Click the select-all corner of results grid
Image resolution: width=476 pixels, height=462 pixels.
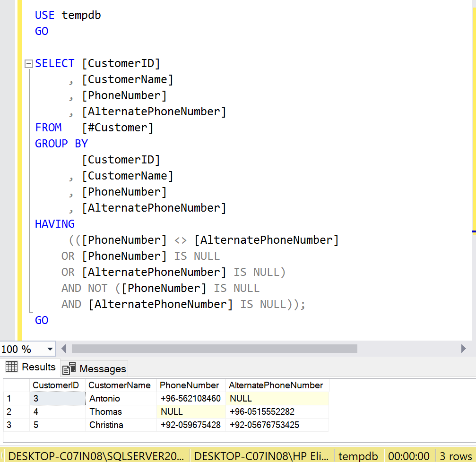tap(17, 385)
